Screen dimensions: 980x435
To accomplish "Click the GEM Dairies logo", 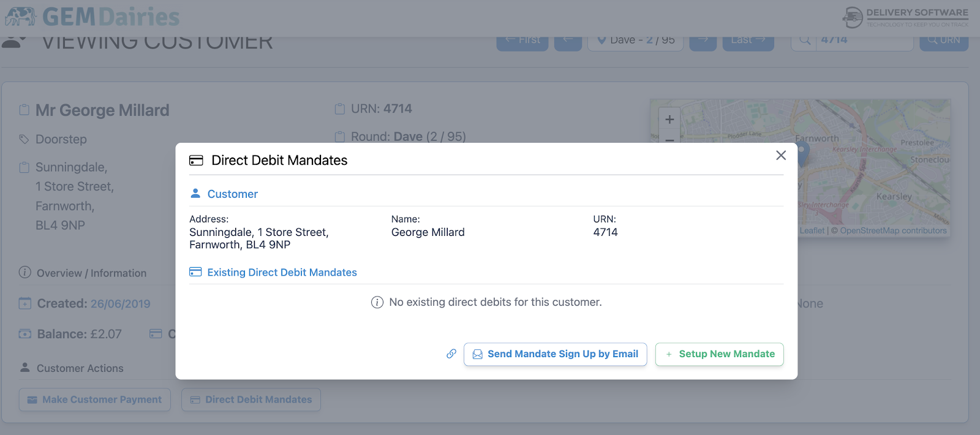I will click(x=92, y=17).
